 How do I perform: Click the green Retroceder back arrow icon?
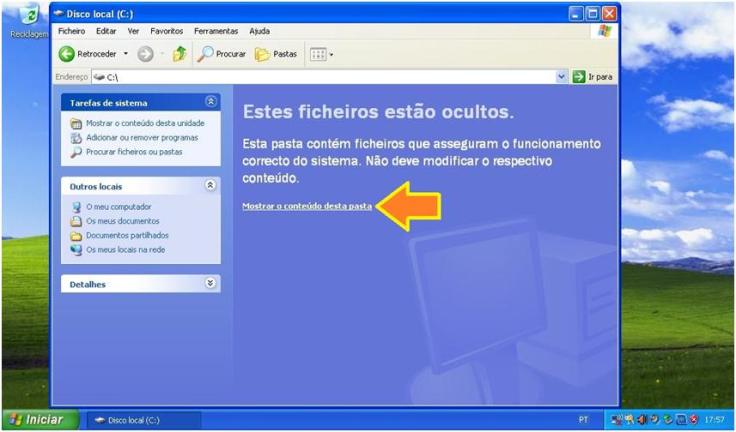pyautogui.click(x=67, y=54)
